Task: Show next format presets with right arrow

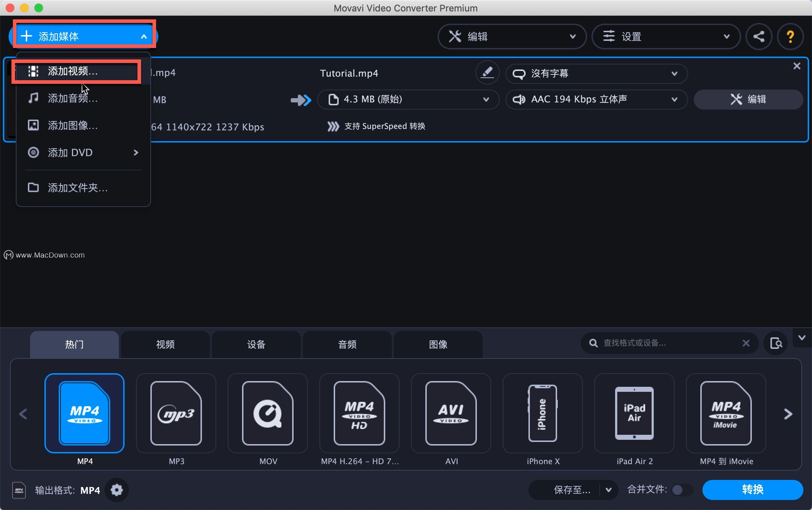Action: 788,414
